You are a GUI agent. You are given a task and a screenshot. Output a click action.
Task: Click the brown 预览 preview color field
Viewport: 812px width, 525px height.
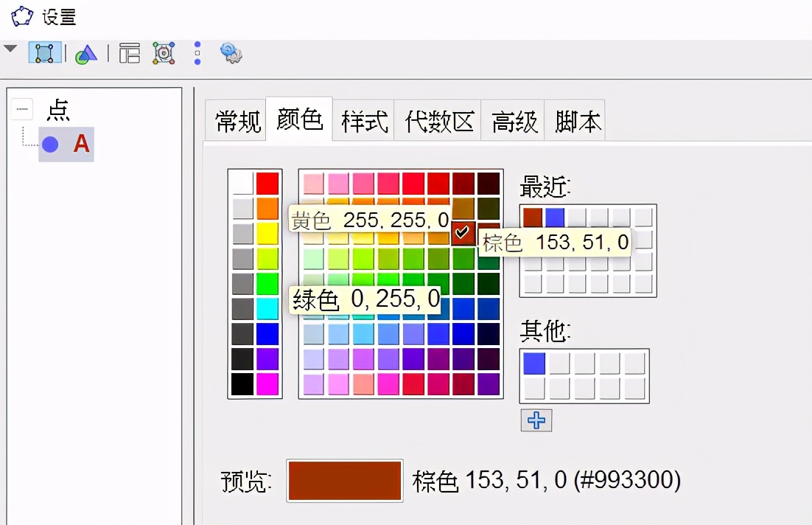344,481
